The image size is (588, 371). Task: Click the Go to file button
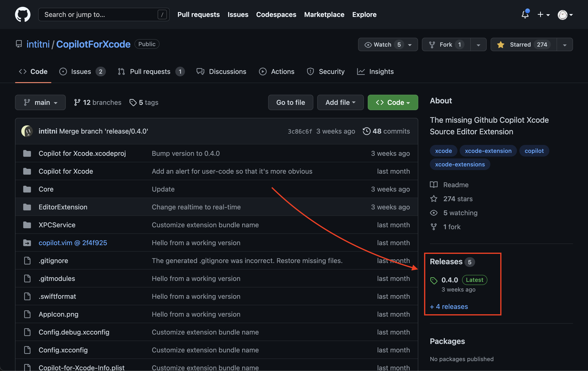tap(291, 102)
